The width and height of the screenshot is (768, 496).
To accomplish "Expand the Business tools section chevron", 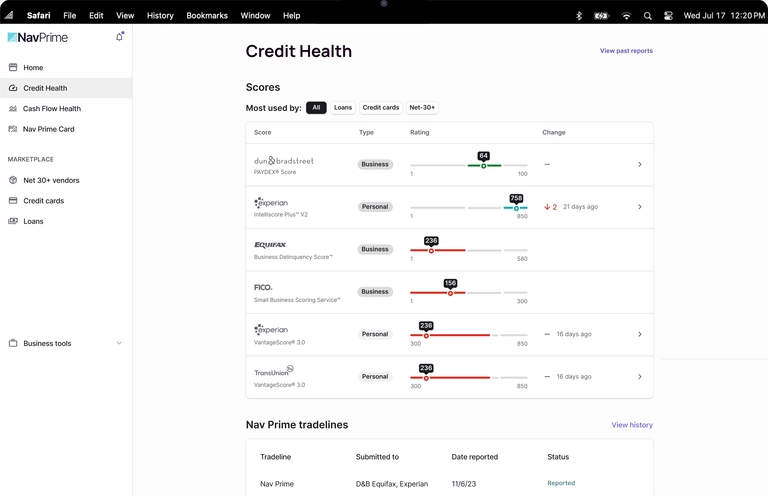I will point(119,343).
